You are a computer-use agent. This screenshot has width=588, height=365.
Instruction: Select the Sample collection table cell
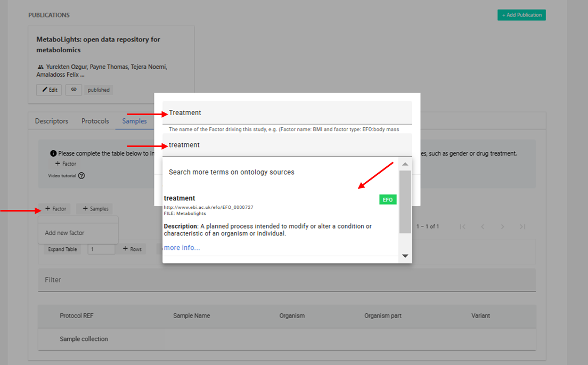coord(84,339)
